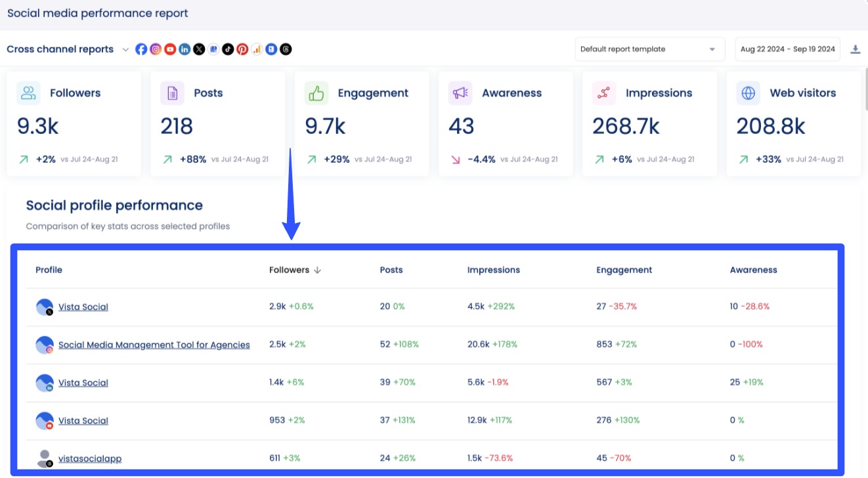Image resolution: width=868 pixels, height=478 pixels.
Task: Click the Facebook channel icon
Action: [141, 49]
